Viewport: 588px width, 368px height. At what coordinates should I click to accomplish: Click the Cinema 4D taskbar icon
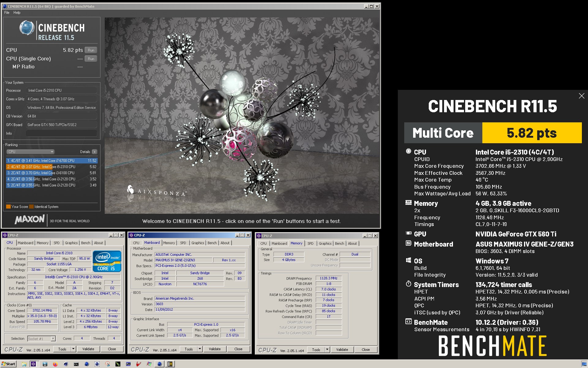click(x=66, y=364)
